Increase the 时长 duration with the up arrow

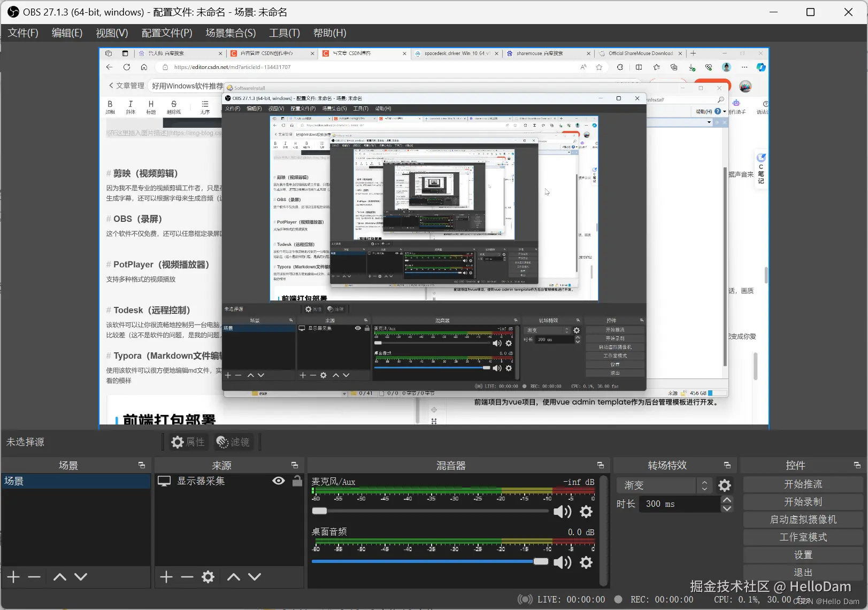[x=727, y=500]
